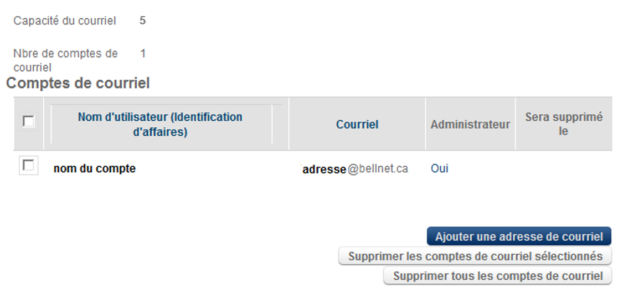Click the account count value 1
Image resolution: width=644 pixels, height=293 pixels.
pyautogui.click(x=143, y=54)
